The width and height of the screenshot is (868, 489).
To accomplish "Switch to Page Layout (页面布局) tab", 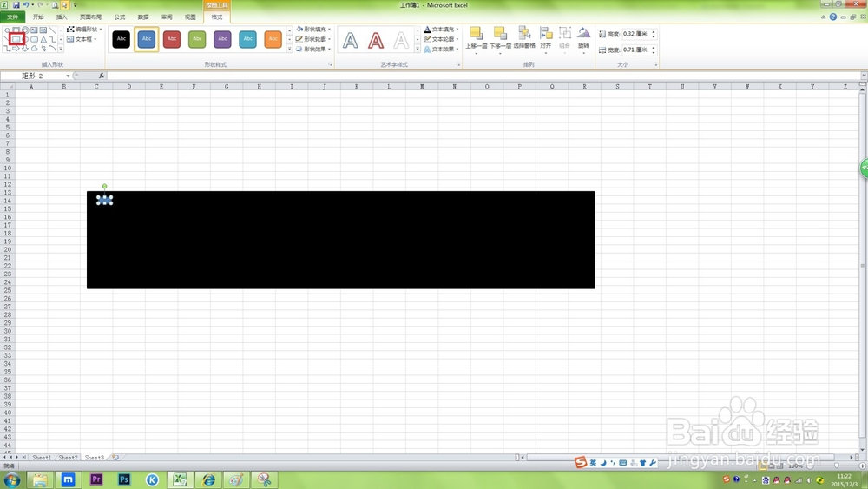I will pos(90,17).
